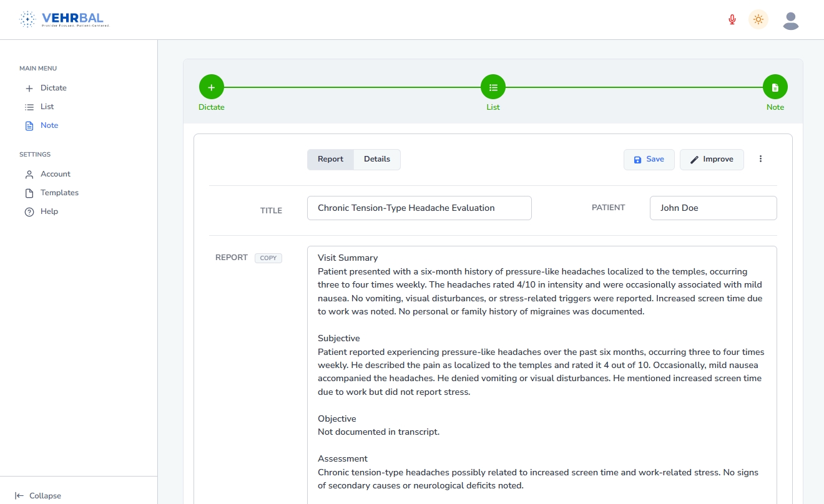Click the Patient name input field
Screen dimensions: 824x504
[x=713, y=208]
